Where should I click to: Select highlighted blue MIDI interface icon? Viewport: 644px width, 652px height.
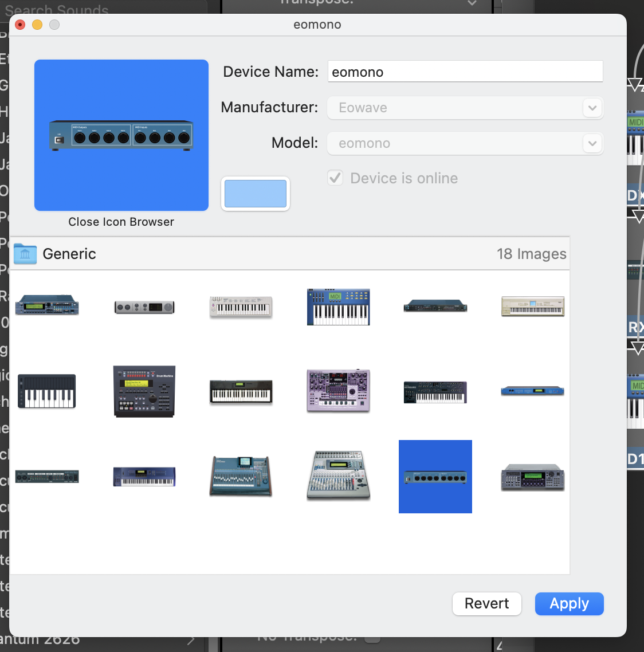[x=435, y=477]
